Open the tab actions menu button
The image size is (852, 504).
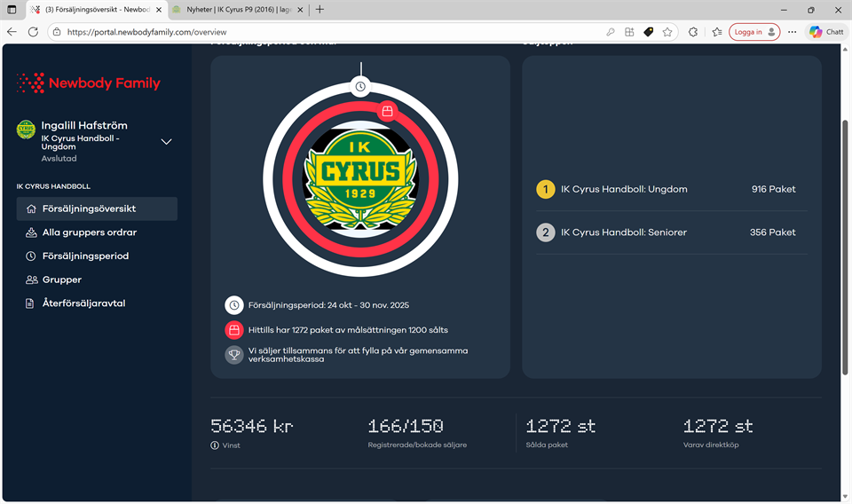(12, 10)
